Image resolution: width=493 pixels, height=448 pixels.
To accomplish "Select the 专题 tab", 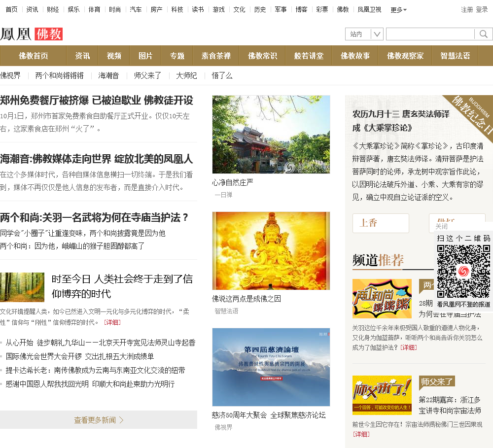I will [177, 56].
